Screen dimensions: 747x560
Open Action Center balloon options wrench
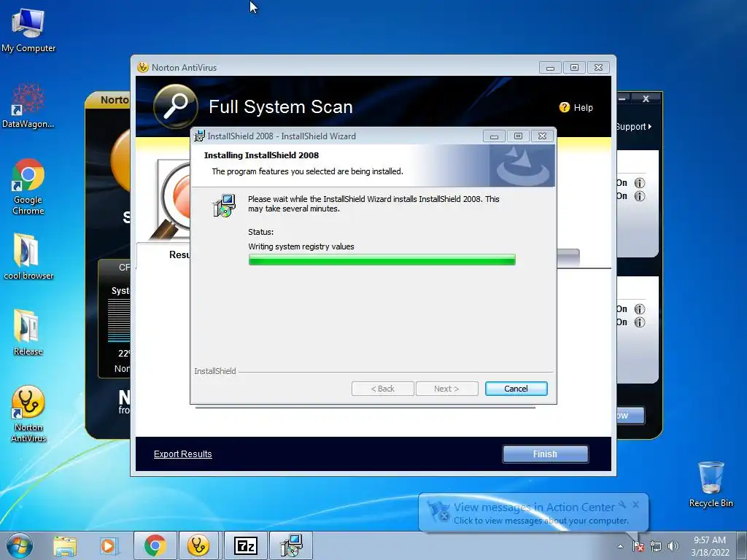(622, 505)
